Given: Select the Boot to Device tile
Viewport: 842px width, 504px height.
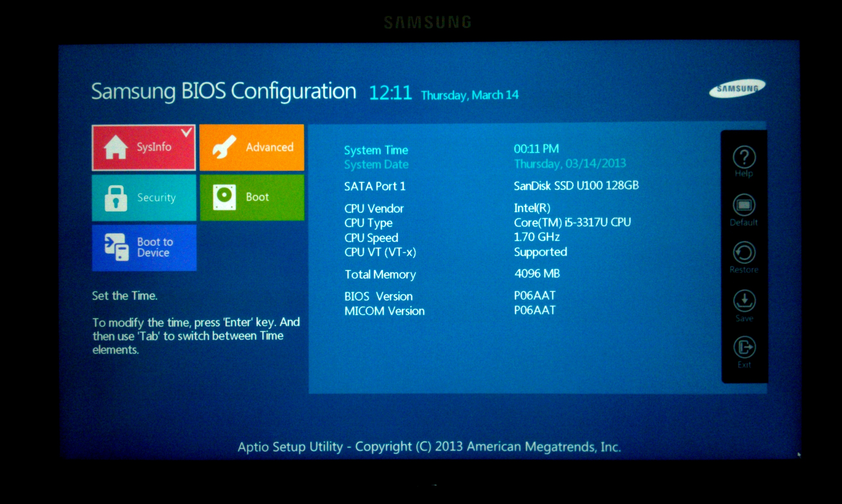Looking at the screenshot, I should [144, 247].
